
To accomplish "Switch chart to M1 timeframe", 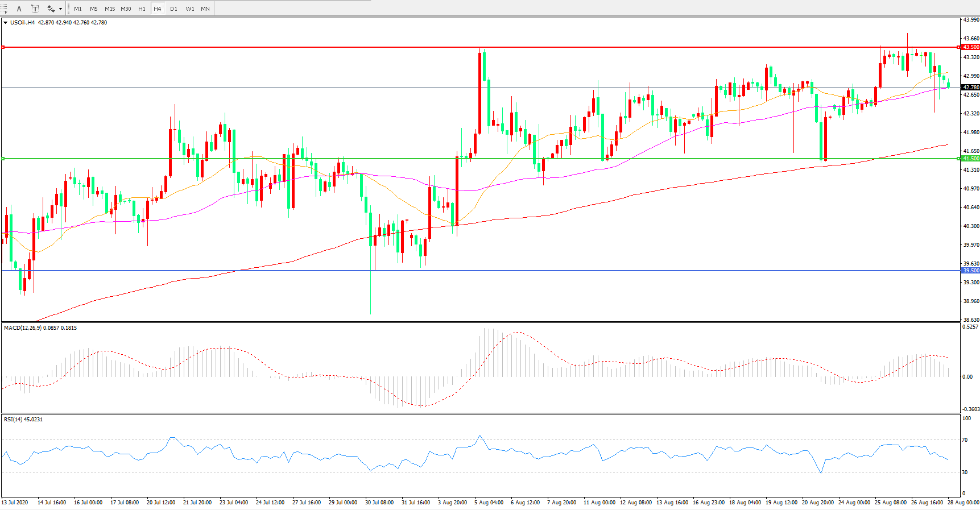I will point(78,9).
